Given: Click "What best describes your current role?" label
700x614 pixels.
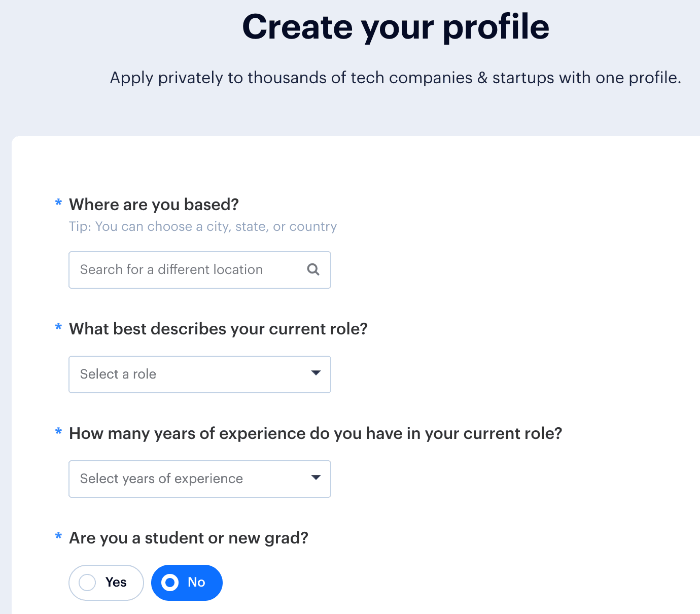Looking at the screenshot, I should pyautogui.click(x=218, y=329).
